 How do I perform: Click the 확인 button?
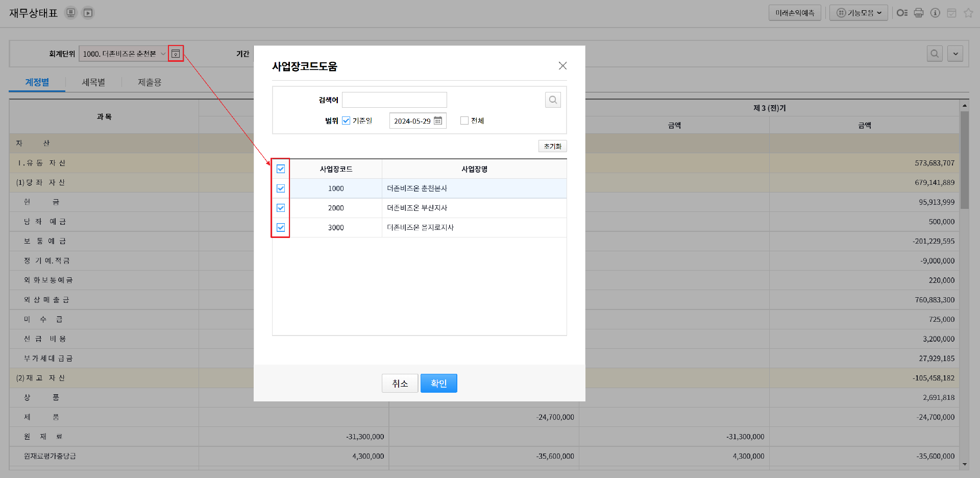[438, 383]
